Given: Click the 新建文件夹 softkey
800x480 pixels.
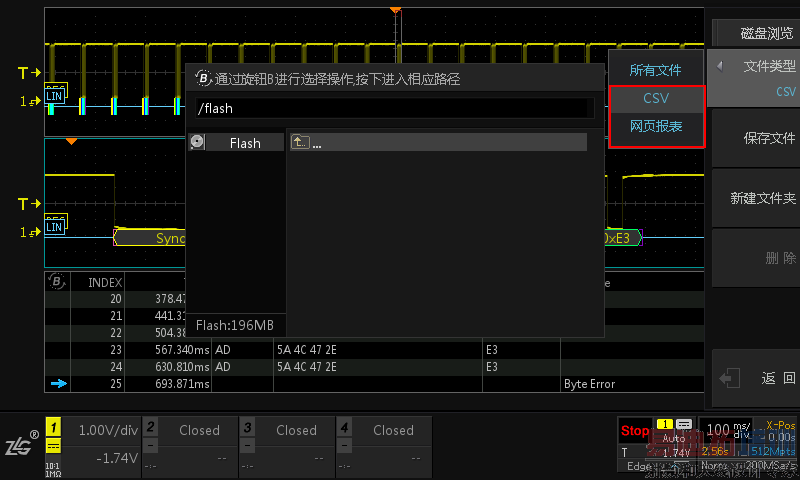Looking at the screenshot, I should [756, 198].
